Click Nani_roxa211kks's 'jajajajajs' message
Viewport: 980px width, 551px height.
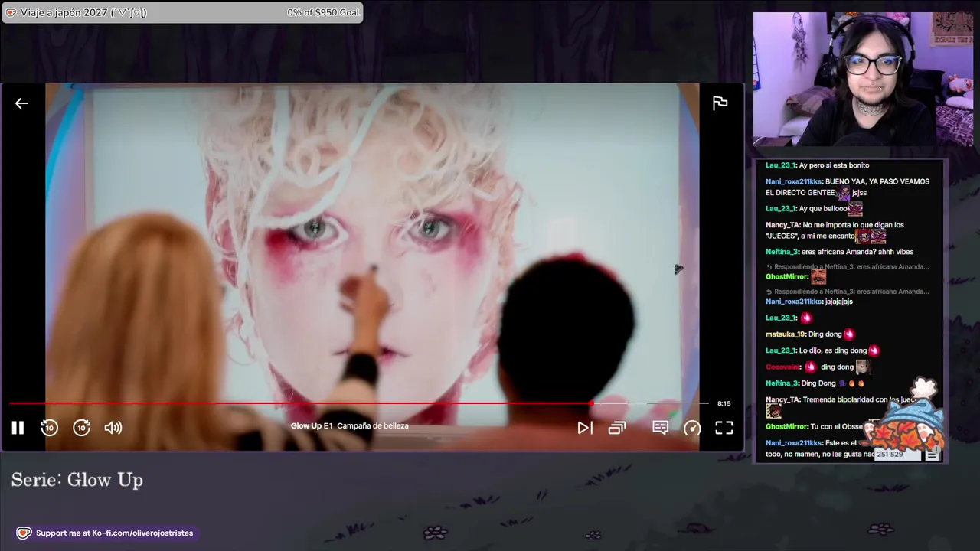click(x=809, y=302)
